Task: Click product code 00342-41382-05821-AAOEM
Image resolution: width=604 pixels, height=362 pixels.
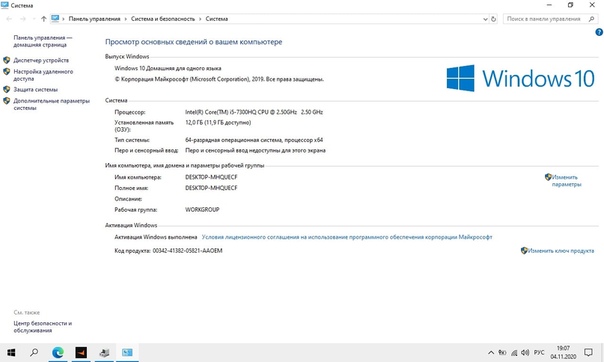Action: [x=187, y=251]
